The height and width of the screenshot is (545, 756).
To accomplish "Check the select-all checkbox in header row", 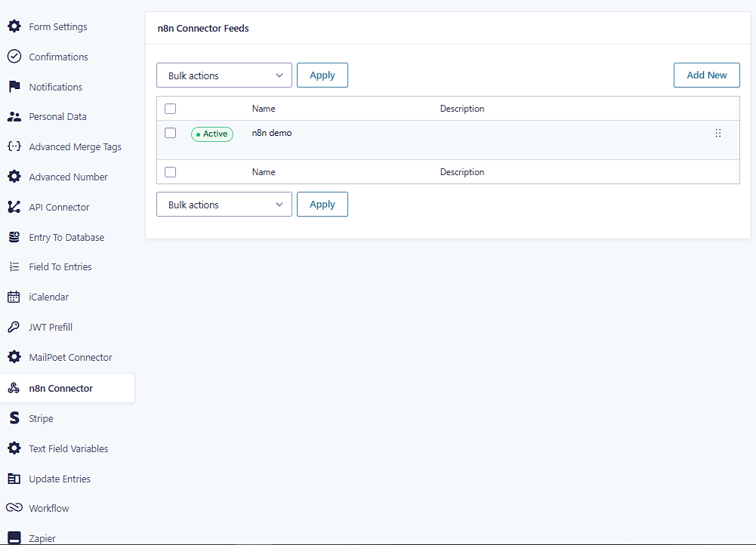I will [x=170, y=109].
